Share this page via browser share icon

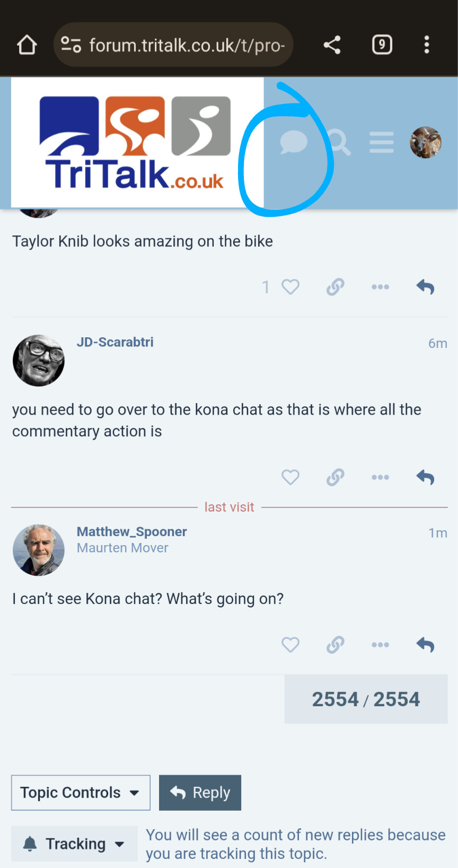332,45
